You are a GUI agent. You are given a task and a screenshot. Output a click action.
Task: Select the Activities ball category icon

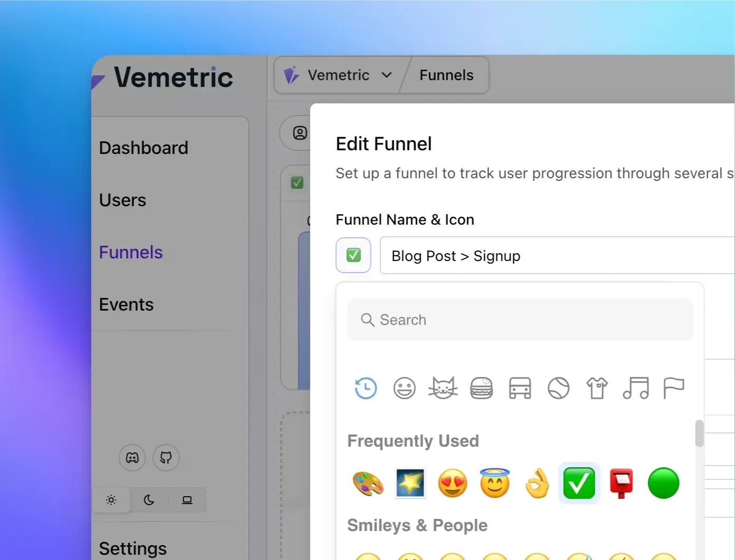[558, 388]
